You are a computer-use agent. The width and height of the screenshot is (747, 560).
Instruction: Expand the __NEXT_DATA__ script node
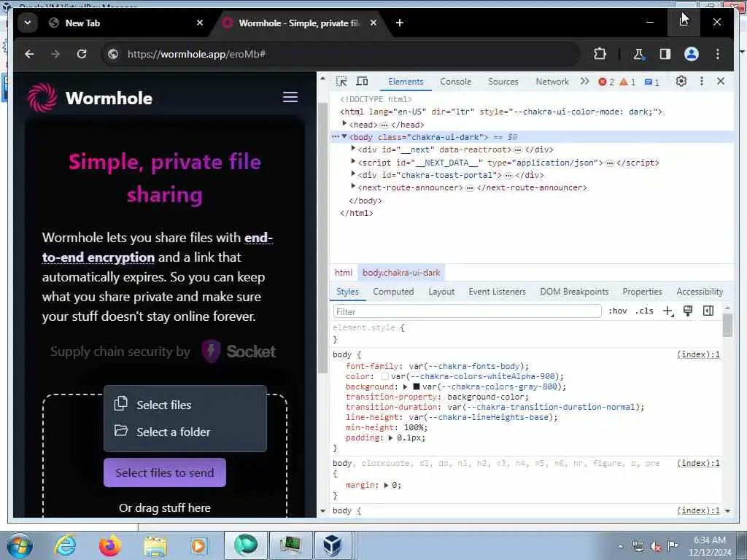[x=353, y=162]
